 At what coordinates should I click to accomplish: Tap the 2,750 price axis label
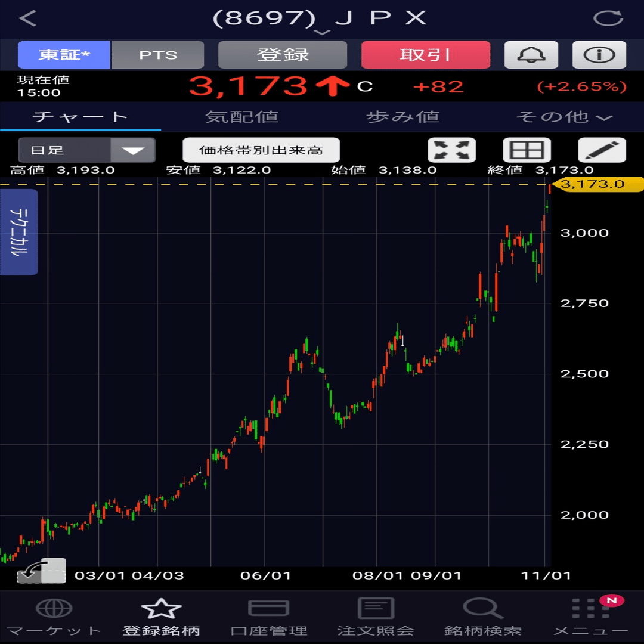coord(584,304)
